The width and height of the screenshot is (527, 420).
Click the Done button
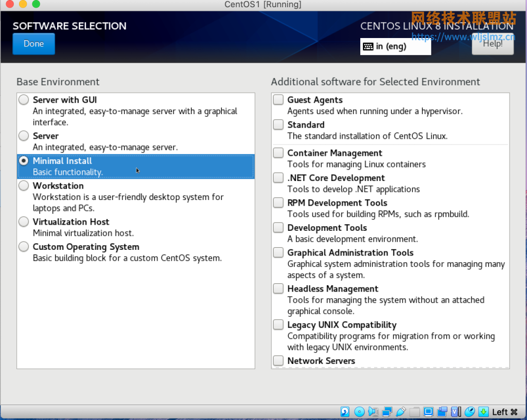coord(33,44)
